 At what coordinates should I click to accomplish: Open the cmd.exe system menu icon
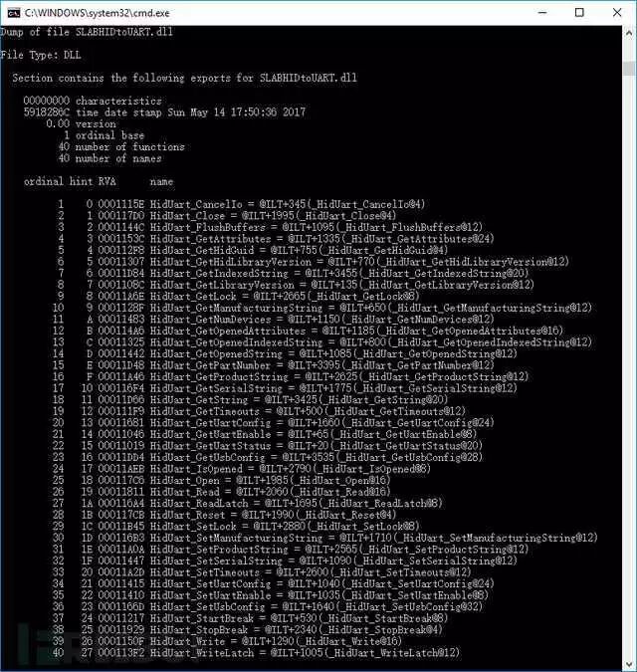(14, 13)
